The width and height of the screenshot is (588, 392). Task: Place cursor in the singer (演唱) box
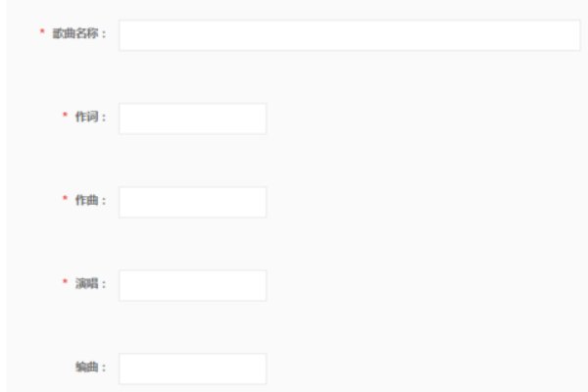[192, 285]
